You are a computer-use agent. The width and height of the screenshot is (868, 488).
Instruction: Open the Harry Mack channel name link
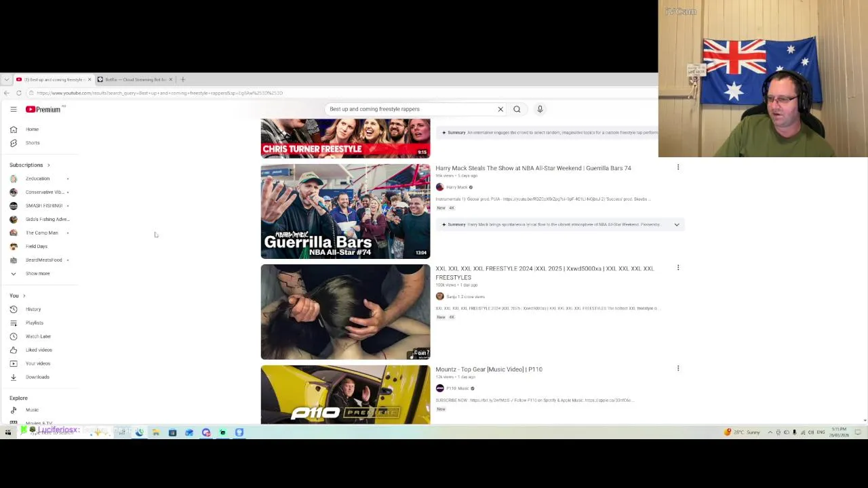click(456, 187)
